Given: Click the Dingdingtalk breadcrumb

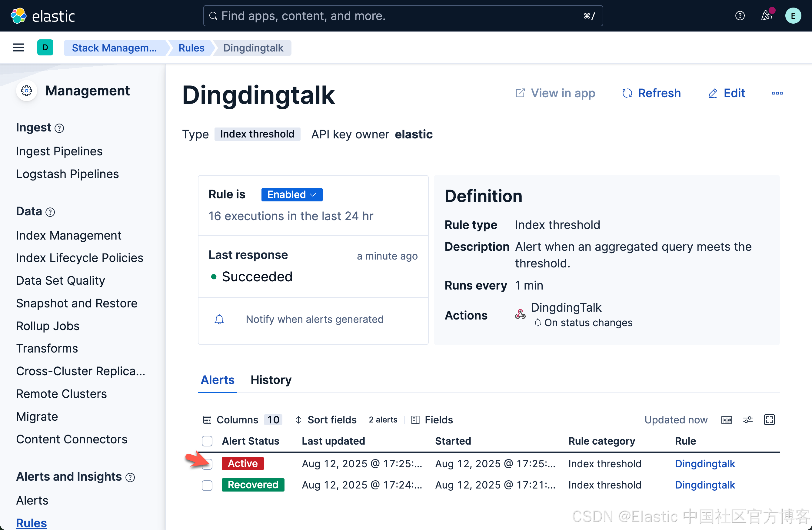Looking at the screenshot, I should click(253, 48).
